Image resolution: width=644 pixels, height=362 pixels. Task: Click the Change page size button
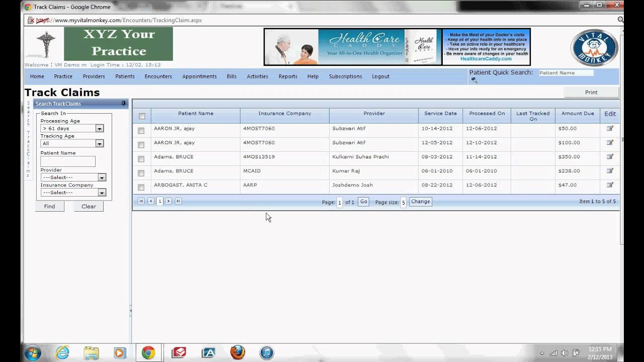tap(420, 202)
